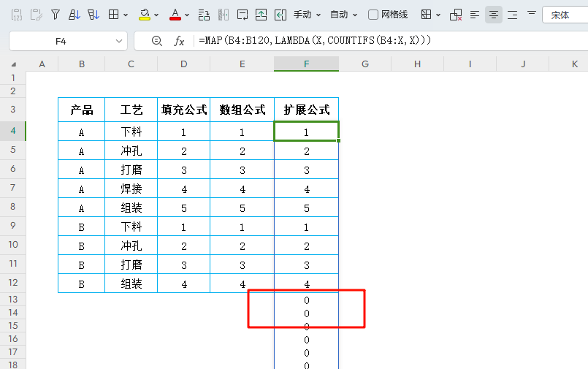Click the align left icon
Image resolution: width=588 pixels, height=369 pixels.
(475, 15)
